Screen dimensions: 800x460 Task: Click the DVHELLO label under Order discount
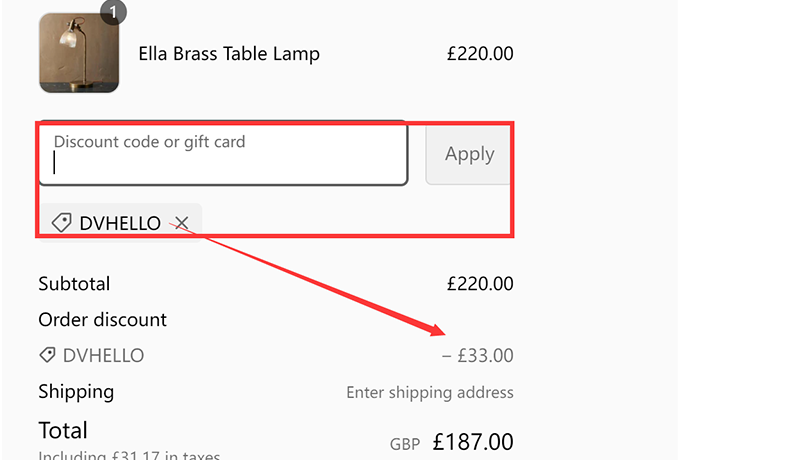103,355
